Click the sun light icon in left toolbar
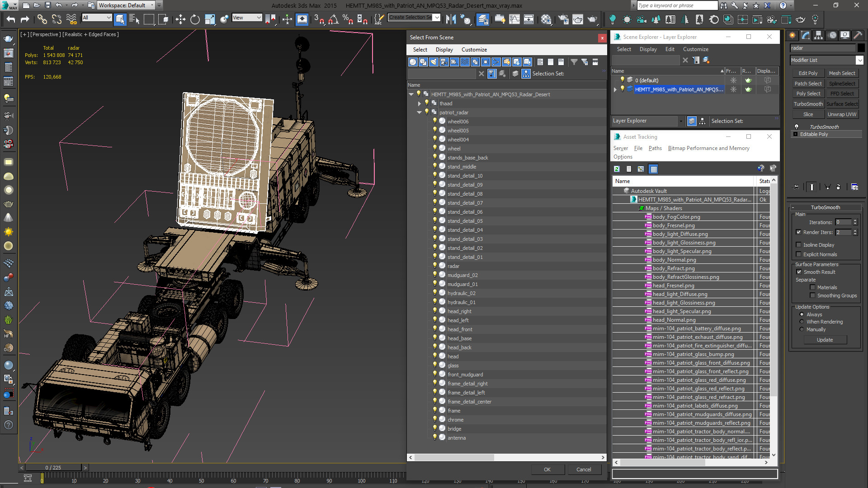The height and width of the screenshot is (488, 868). coord(8,232)
